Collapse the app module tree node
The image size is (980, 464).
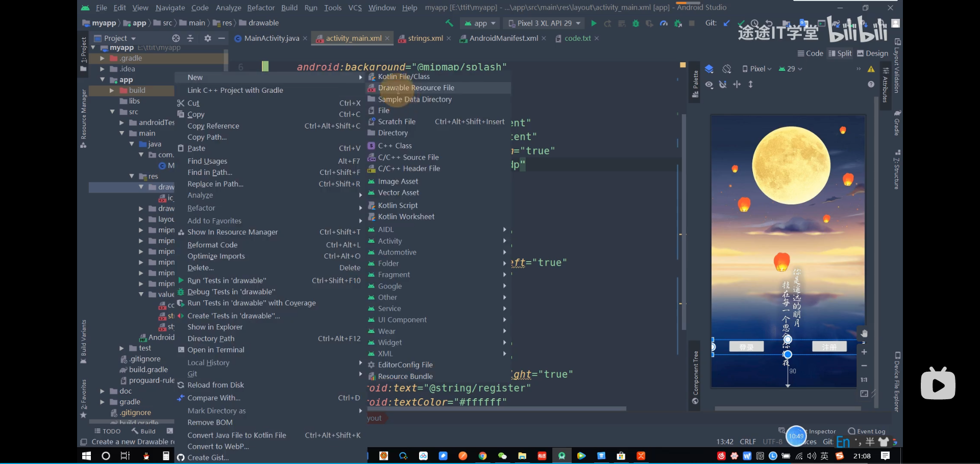[x=103, y=80]
